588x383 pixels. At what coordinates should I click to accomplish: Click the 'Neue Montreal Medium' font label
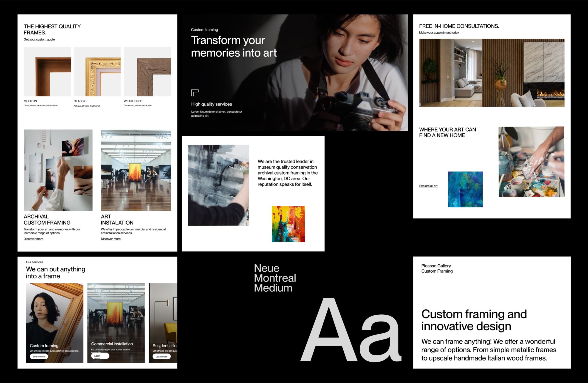[x=275, y=278]
